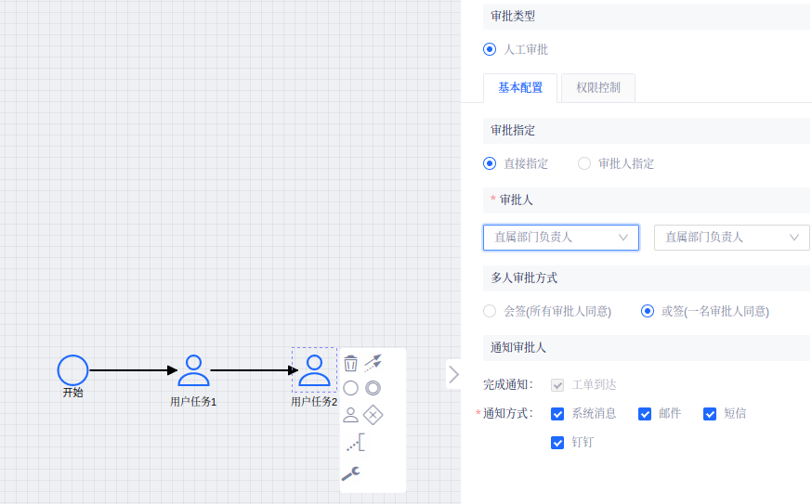Add a text annotation bracket icon
Screen dimensions: 812x504
pyautogui.click(x=355, y=443)
